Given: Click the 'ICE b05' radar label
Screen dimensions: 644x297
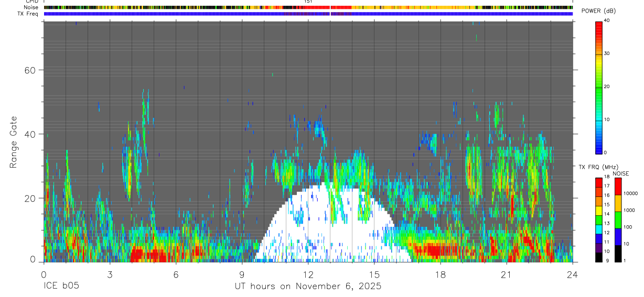Looking at the screenshot, I should tap(62, 287).
